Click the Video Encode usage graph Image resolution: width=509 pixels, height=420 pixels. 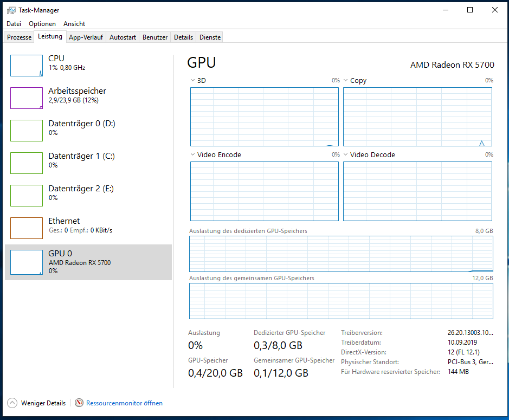tap(264, 191)
